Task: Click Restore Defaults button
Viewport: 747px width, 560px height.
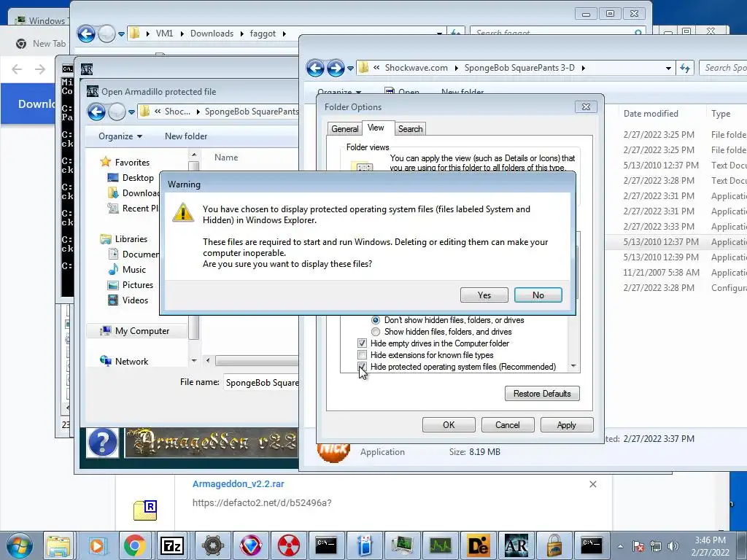Action: pyautogui.click(x=542, y=393)
